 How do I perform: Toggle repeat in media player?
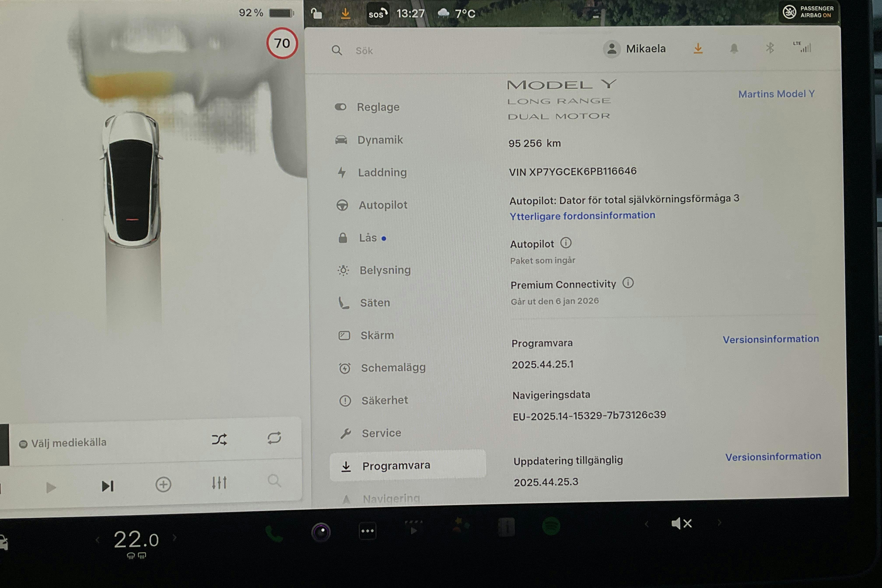(274, 438)
